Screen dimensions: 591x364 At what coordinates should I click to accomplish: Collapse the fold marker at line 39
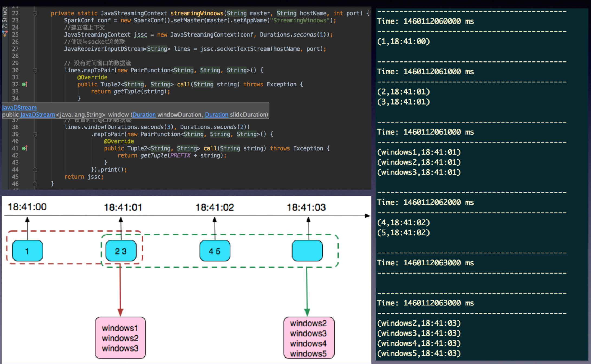(x=35, y=134)
